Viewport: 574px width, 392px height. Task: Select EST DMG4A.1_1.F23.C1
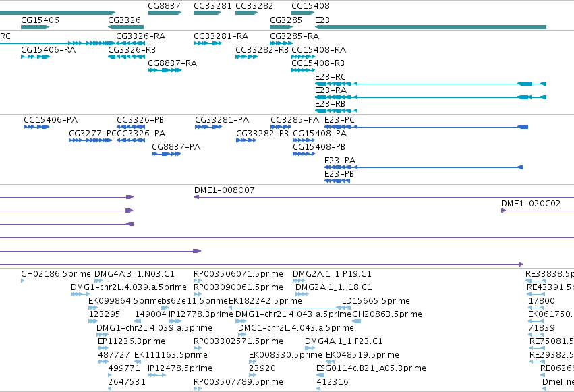tap(310, 348)
